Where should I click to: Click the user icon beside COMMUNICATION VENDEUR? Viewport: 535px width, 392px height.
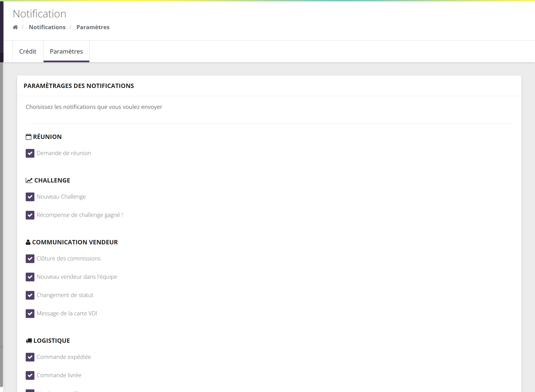[28, 242]
